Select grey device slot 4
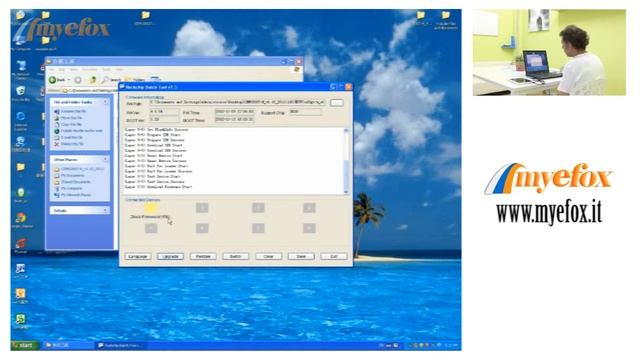 click(x=309, y=208)
